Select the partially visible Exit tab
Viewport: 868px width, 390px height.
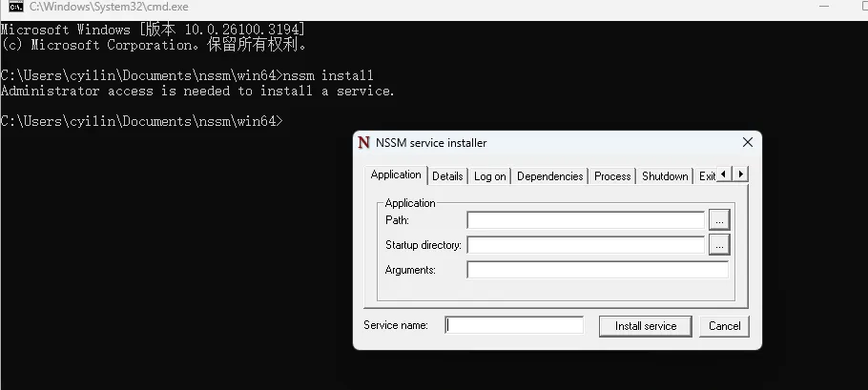[x=706, y=176]
